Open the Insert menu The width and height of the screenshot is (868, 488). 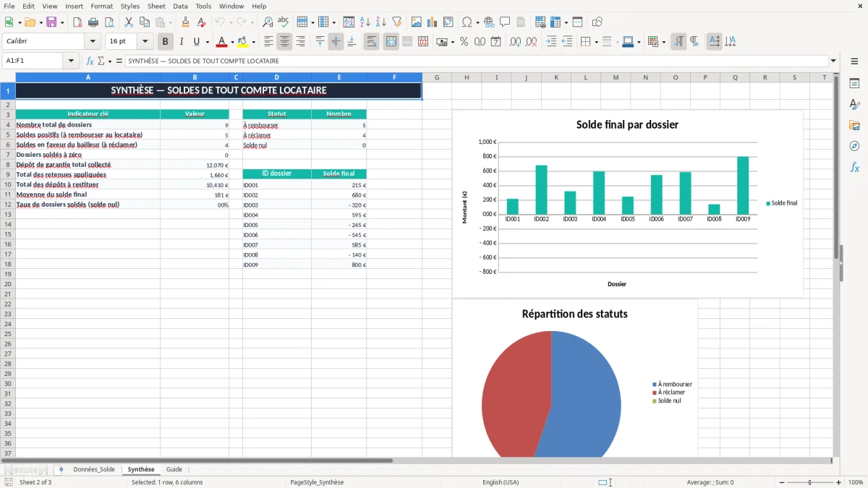pyautogui.click(x=74, y=6)
